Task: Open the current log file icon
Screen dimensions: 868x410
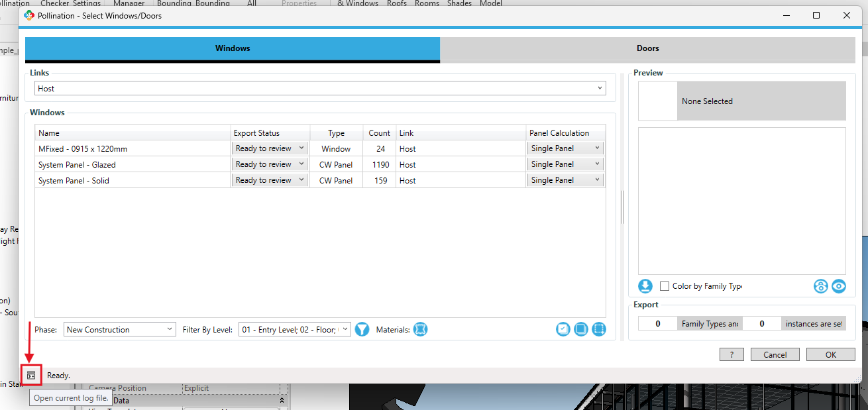Action: [x=31, y=376]
